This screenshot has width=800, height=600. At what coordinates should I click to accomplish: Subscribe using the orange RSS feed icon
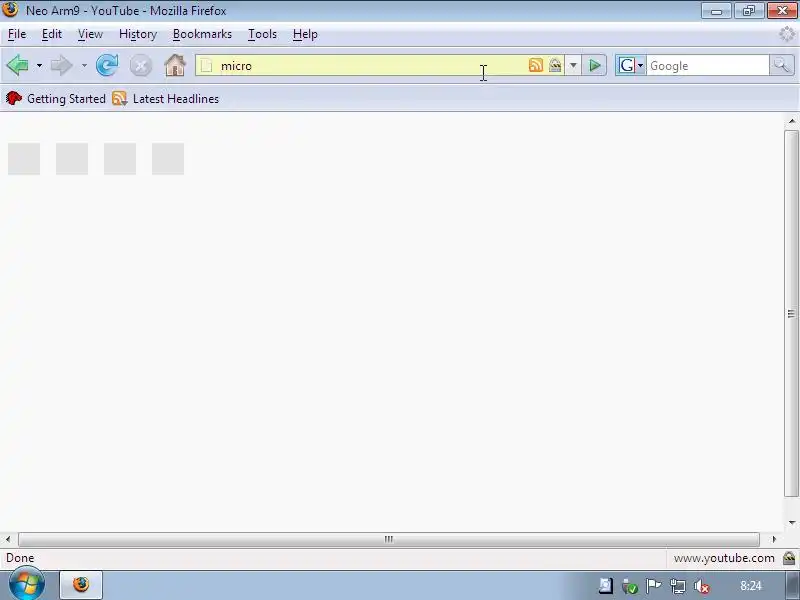tap(536, 65)
